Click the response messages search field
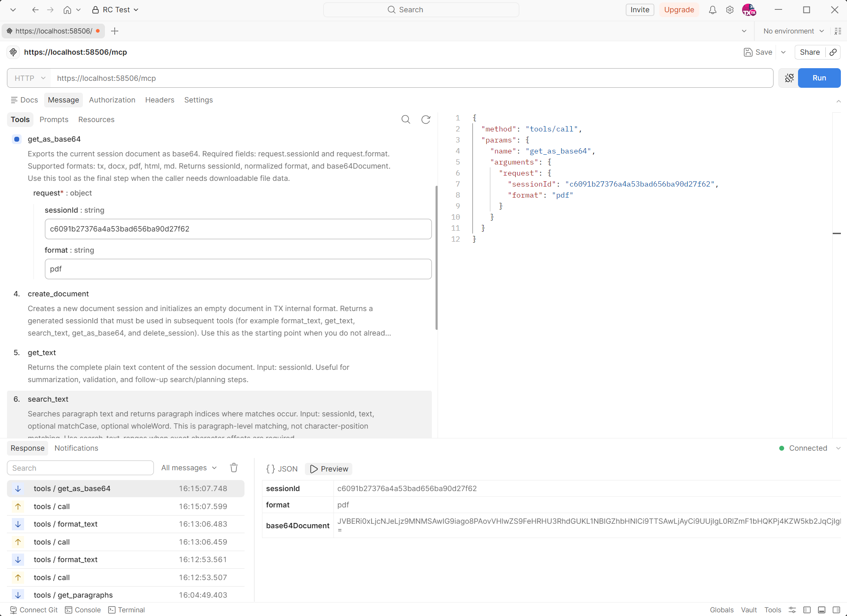This screenshot has width=847, height=616. pos(80,467)
